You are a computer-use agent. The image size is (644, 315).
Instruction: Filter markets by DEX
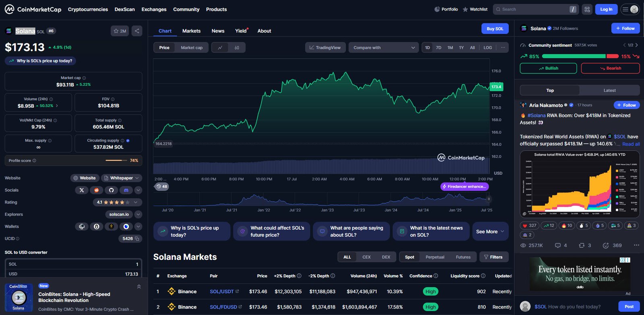coord(386,257)
